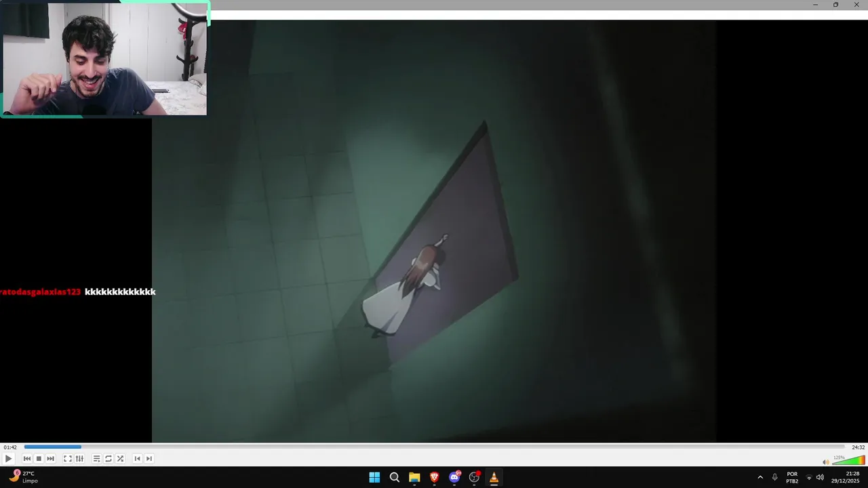Open Brave browser from taskbar
This screenshot has width=868, height=488.
tap(434, 477)
